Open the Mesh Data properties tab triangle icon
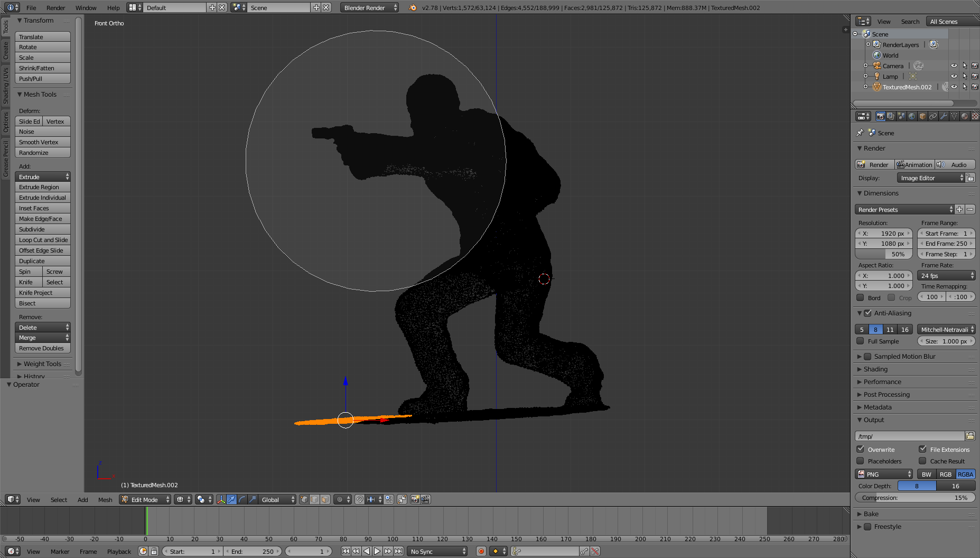The height and width of the screenshot is (558, 980). tap(954, 116)
